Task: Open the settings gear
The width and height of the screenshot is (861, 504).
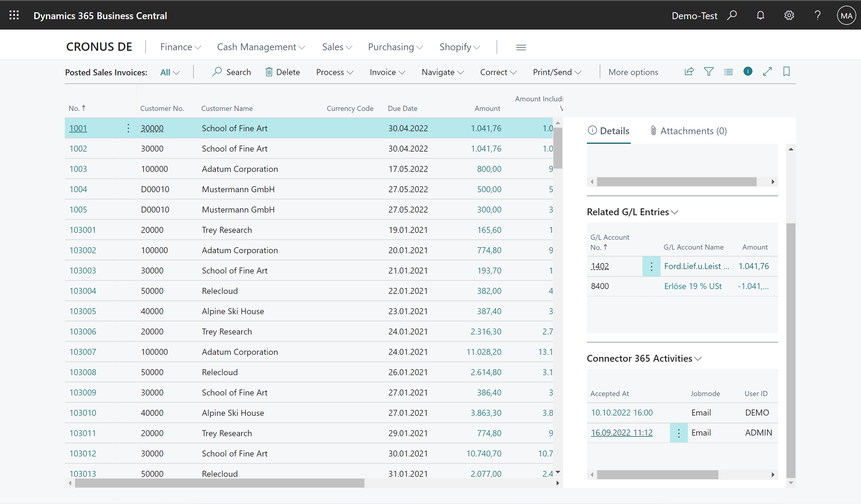Action: pos(789,15)
